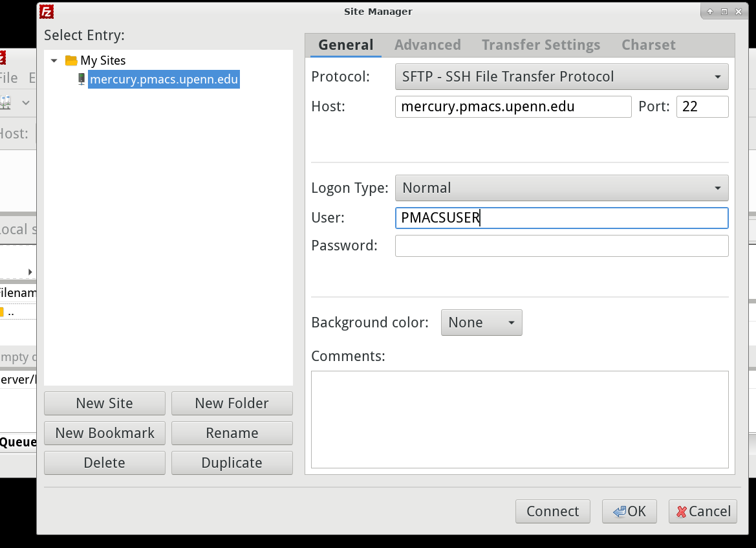Select the server icon beside mercury.pmacs.upenn.edu

pos(81,79)
